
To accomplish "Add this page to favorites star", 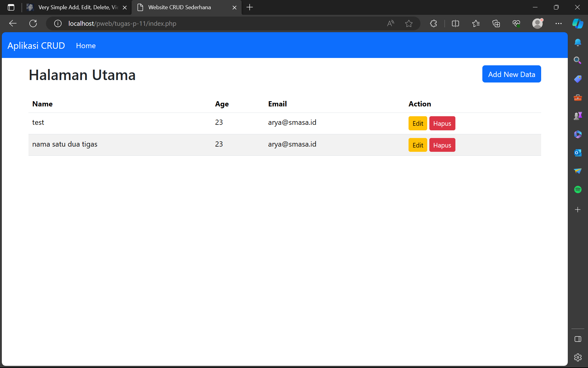I will click(x=409, y=24).
